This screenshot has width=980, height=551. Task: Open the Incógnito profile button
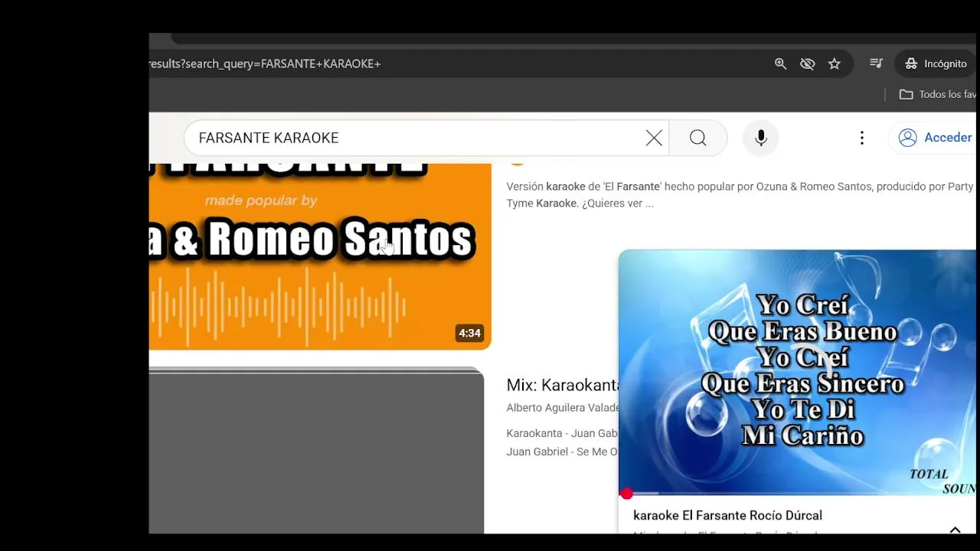click(x=936, y=64)
